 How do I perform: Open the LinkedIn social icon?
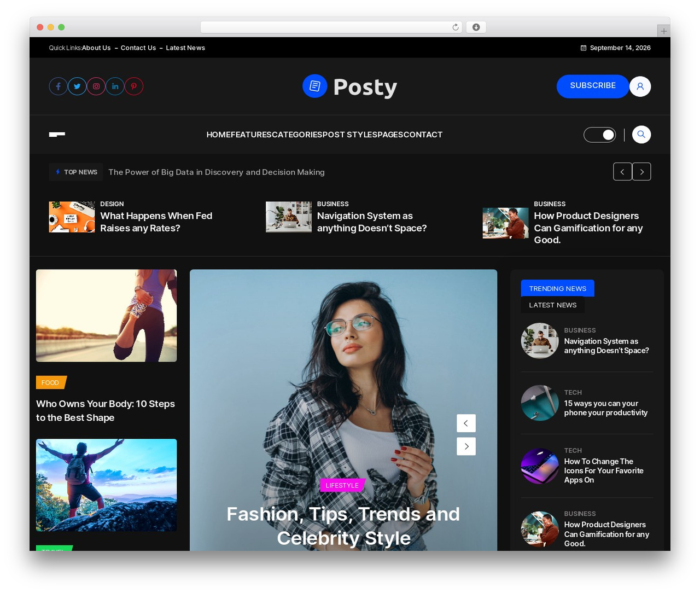(115, 86)
